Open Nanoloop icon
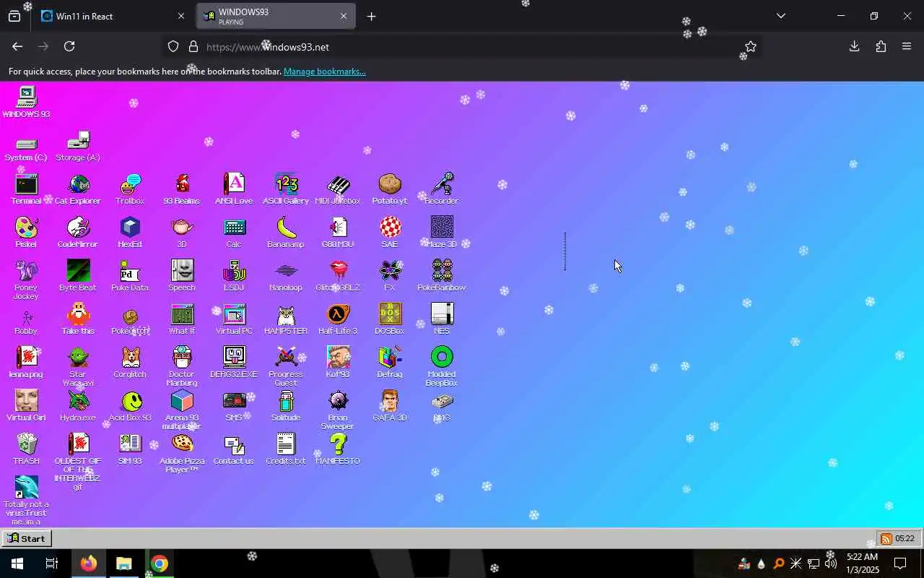Screen dimensions: 924x578 pos(286,276)
